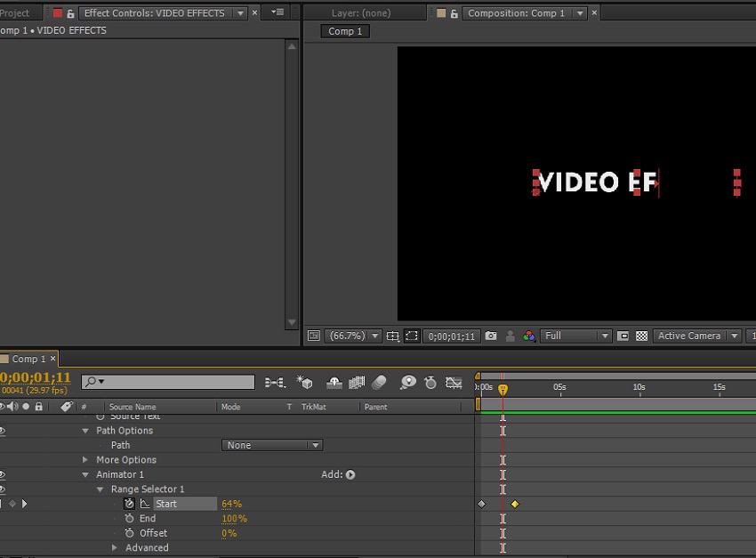The height and width of the screenshot is (558, 756).
Task: Open the Full resolution dropdown
Action: point(576,336)
